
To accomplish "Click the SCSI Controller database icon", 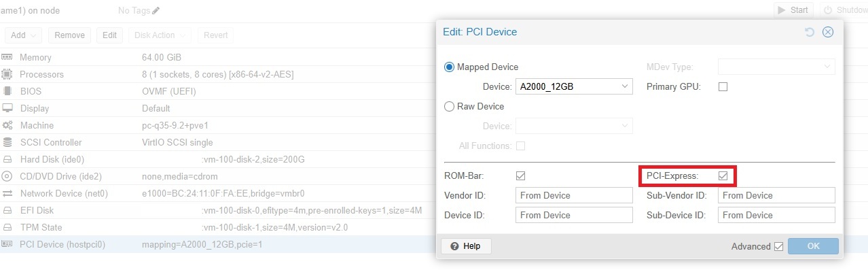I will click(7, 142).
